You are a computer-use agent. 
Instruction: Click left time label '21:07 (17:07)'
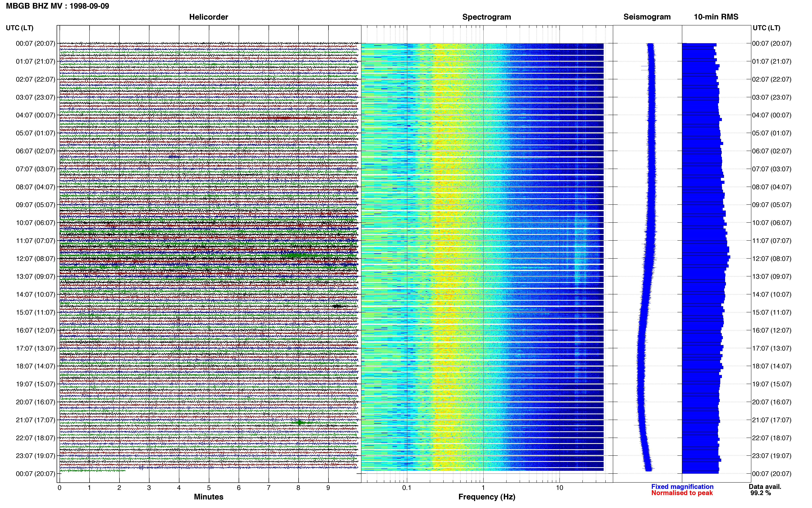pos(35,420)
